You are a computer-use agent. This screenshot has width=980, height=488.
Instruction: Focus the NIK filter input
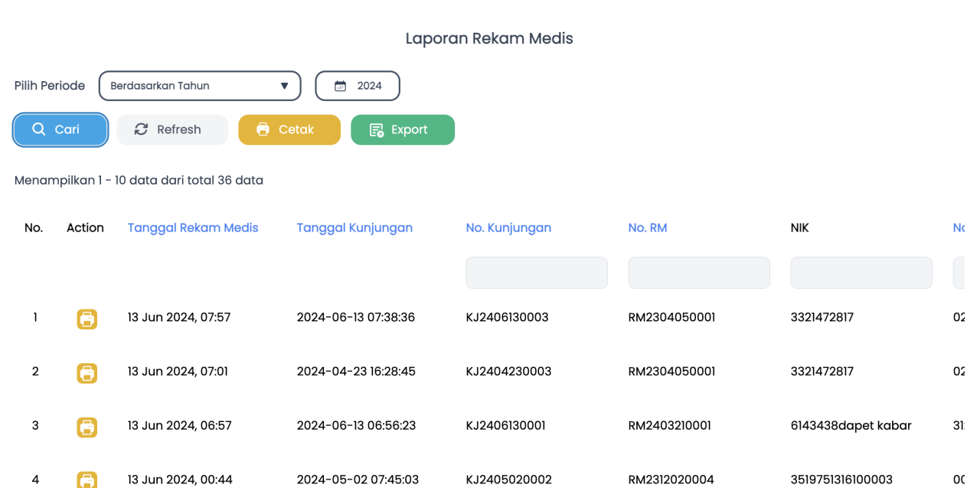click(861, 273)
